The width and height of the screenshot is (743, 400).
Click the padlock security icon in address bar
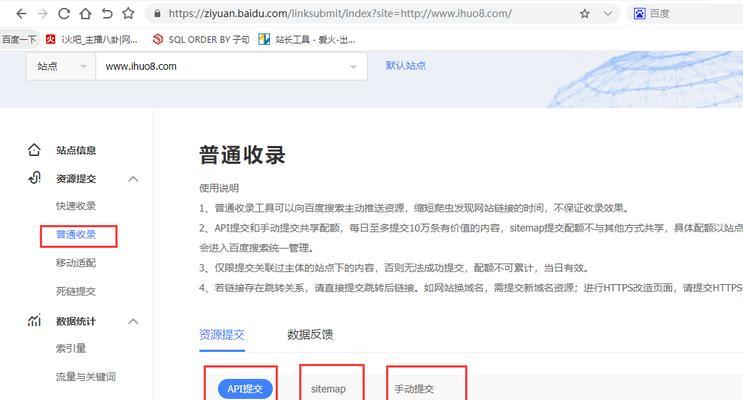157,14
